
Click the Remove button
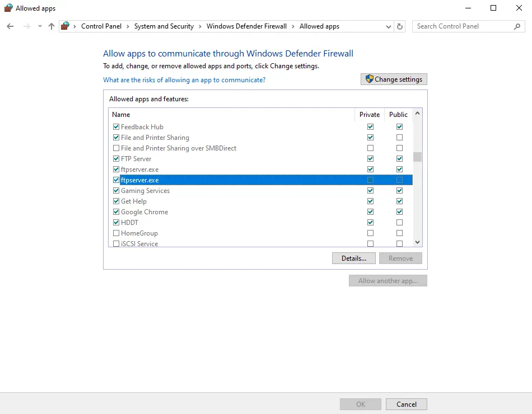tap(401, 258)
